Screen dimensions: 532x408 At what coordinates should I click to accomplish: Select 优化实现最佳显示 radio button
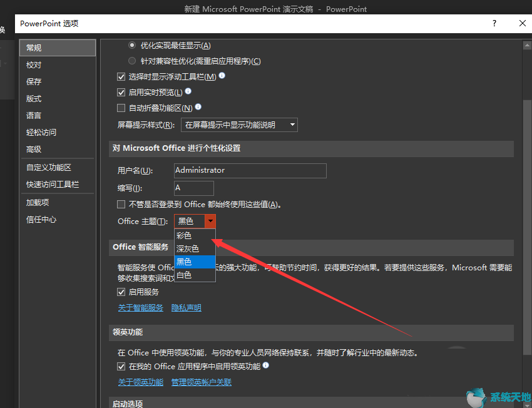click(132, 45)
